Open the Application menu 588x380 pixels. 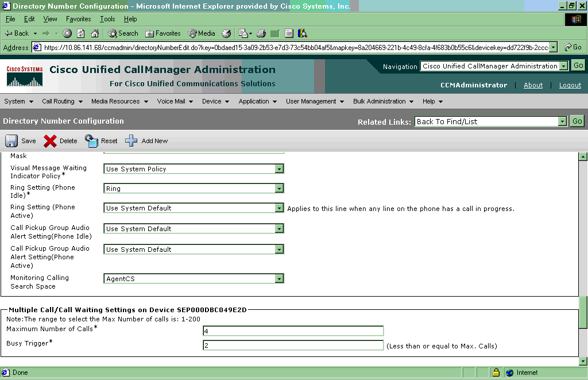258,101
